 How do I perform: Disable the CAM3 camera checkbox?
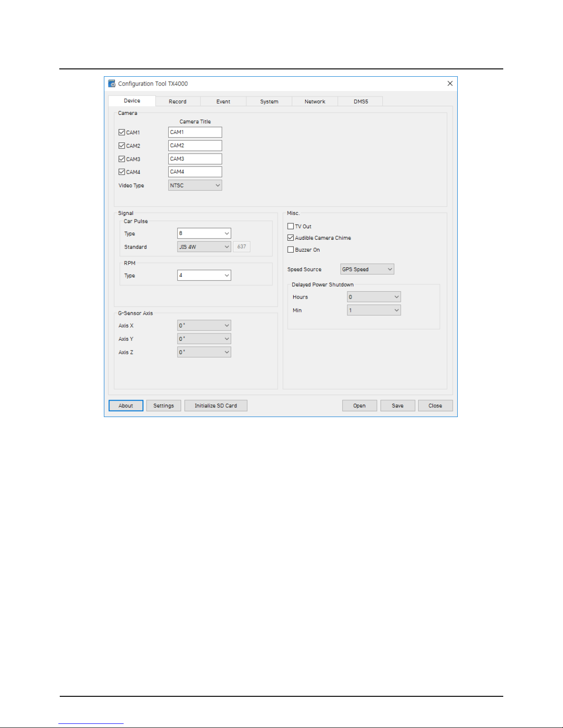pyautogui.click(x=122, y=159)
